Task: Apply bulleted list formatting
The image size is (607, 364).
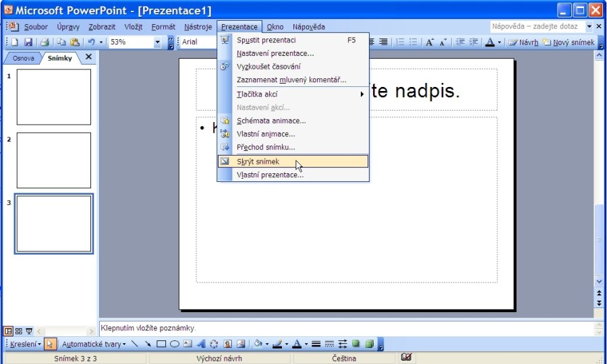Action: [x=413, y=42]
